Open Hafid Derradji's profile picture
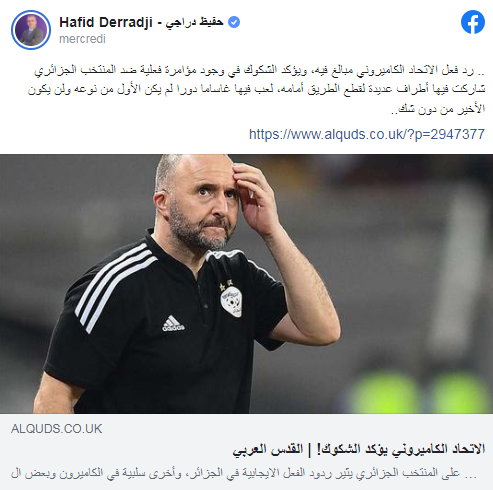 click(31, 30)
